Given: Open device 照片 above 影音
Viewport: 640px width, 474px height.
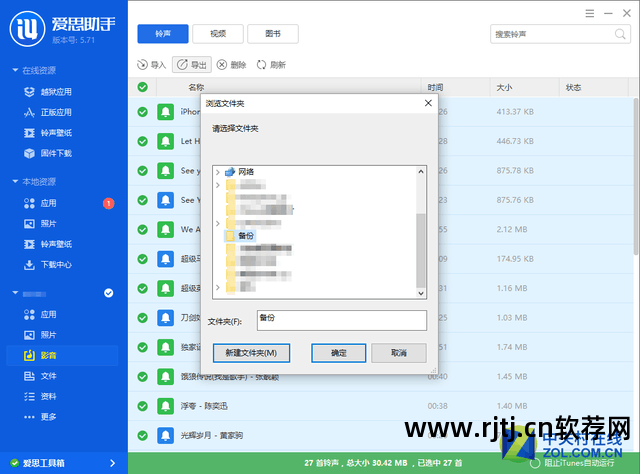Looking at the screenshot, I should click(x=40, y=335).
